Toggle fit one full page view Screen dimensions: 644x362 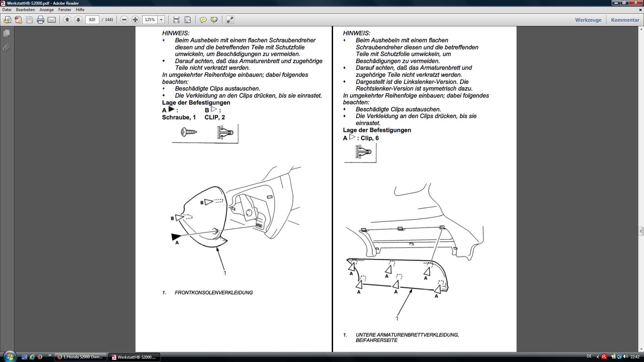[x=187, y=20]
